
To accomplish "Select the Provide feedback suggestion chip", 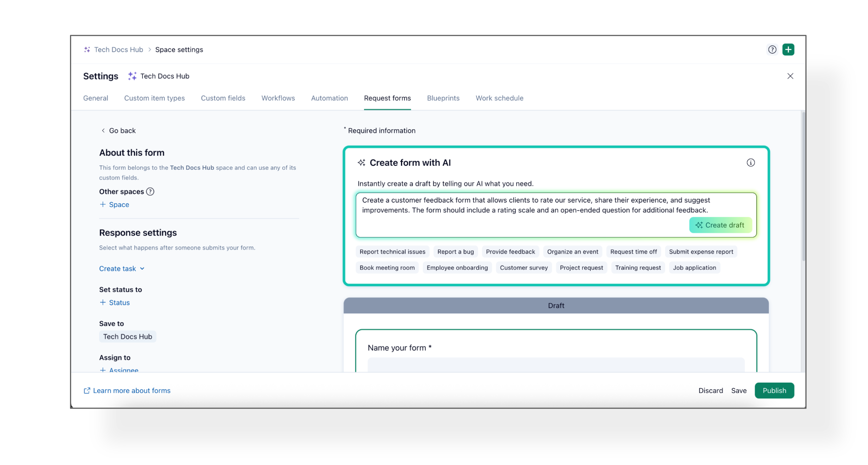I will [x=510, y=252].
